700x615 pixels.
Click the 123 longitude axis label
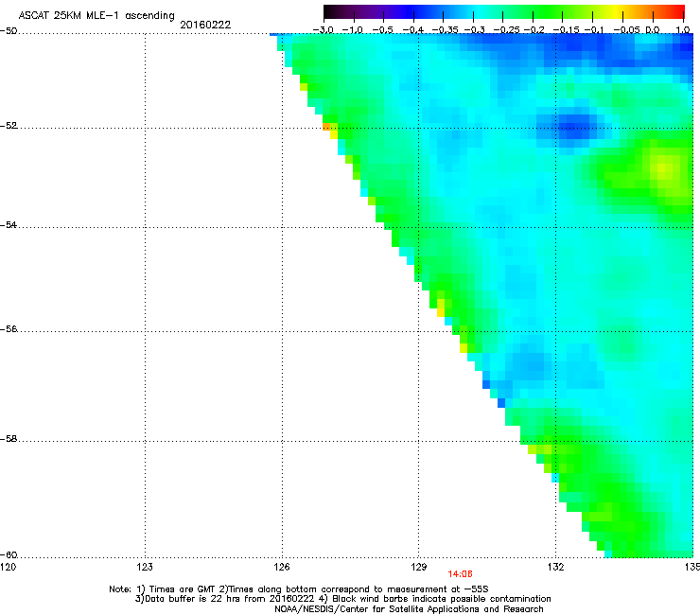(145, 567)
